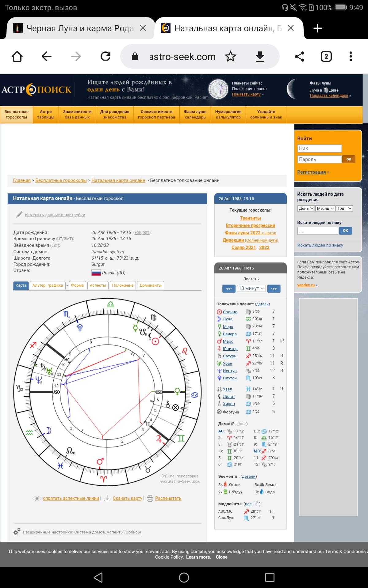The image size is (368, 588).
Task: Close the Натальная карта онлайн tab
Action: (x=291, y=28)
